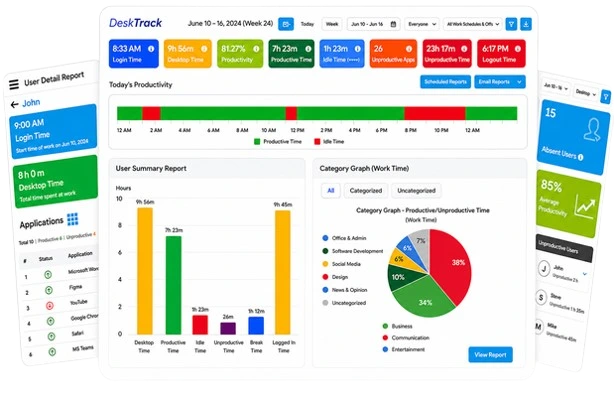The image size is (615, 406).
Task: Open the Desktop dropdown in right panel
Action: (x=586, y=93)
